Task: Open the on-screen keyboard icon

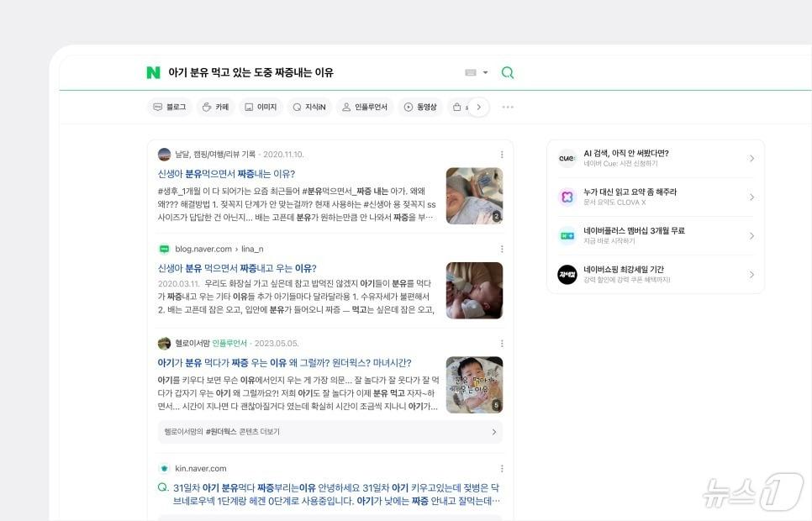Action: coord(471,73)
